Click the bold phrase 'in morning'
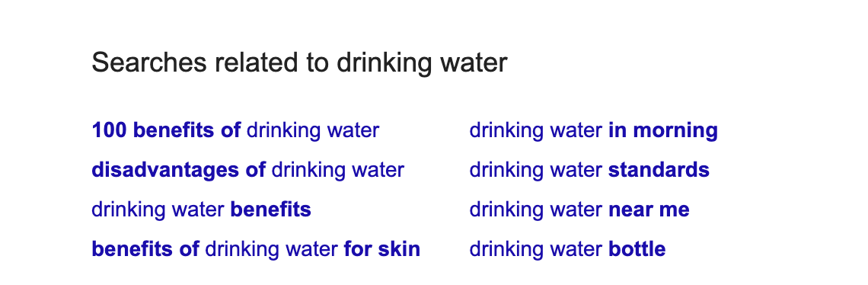The height and width of the screenshot is (285, 868). coord(663,130)
